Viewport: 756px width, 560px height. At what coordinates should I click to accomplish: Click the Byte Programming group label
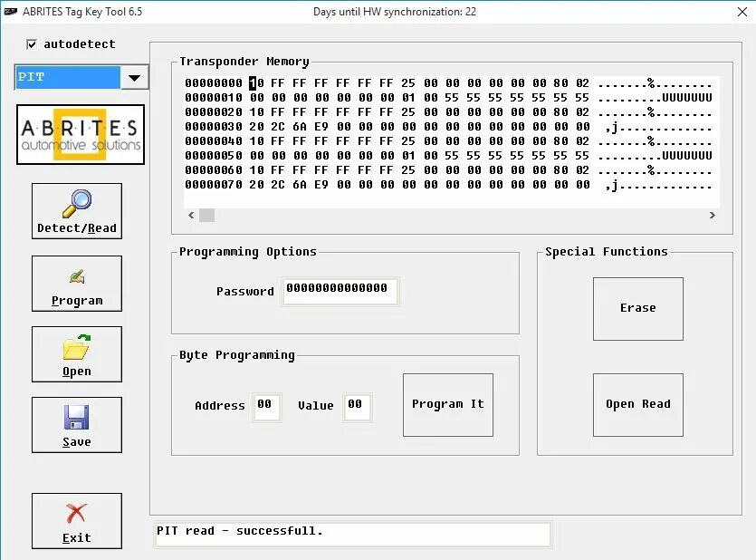(236, 355)
